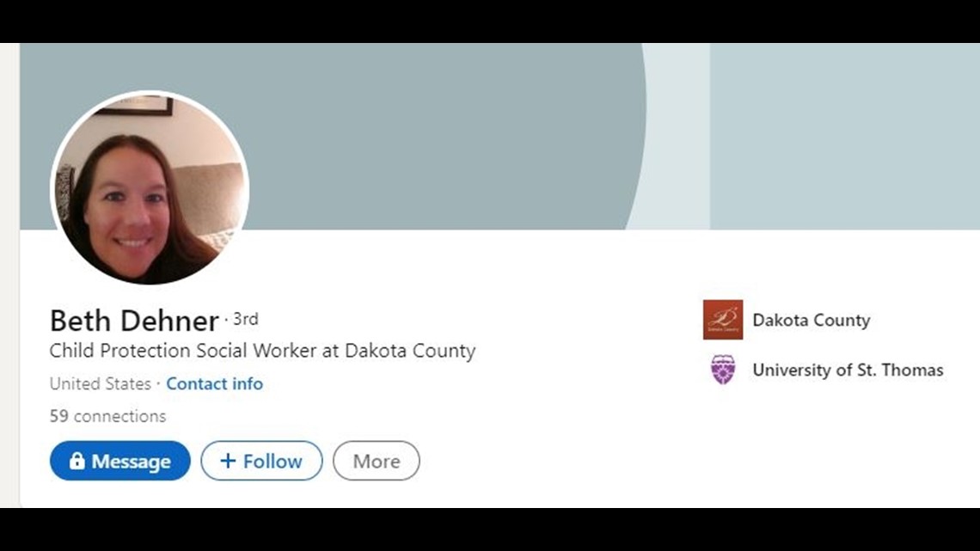This screenshot has height=551, width=980.
Task: Click the Message button
Action: [120, 461]
